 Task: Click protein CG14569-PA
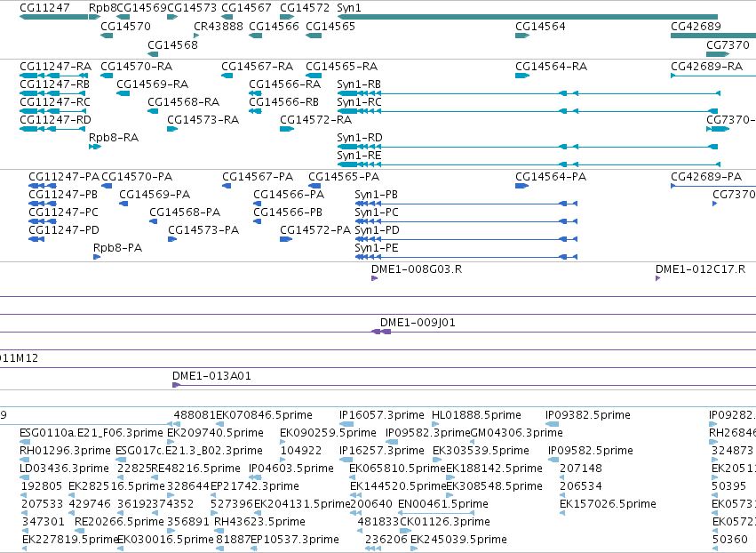pyautogui.click(x=155, y=195)
